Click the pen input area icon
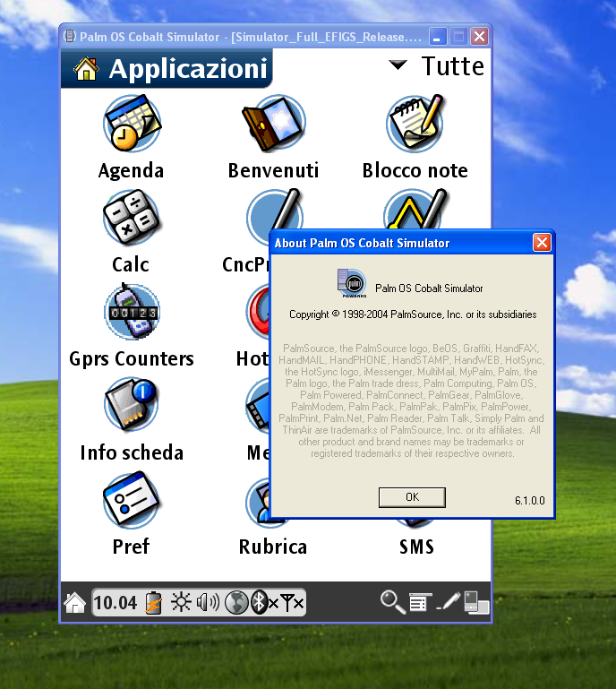This screenshot has width=616, height=689. [x=449, y=602]
